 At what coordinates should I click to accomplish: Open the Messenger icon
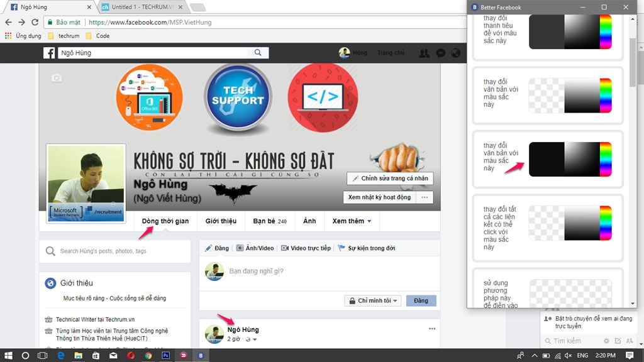tap(440, 53)
